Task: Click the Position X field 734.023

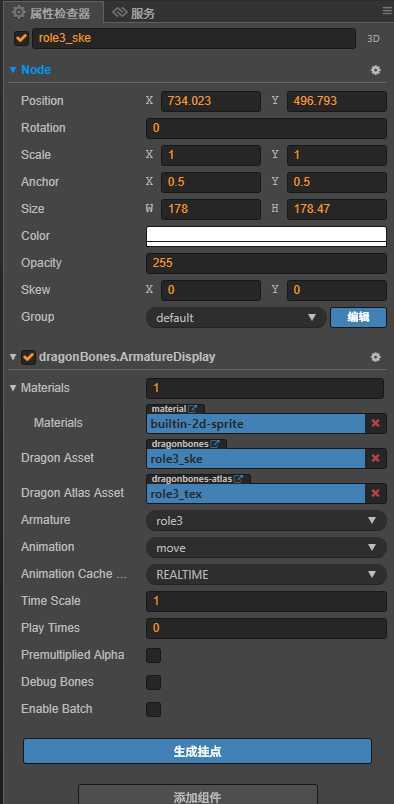Action: point(211,101)
